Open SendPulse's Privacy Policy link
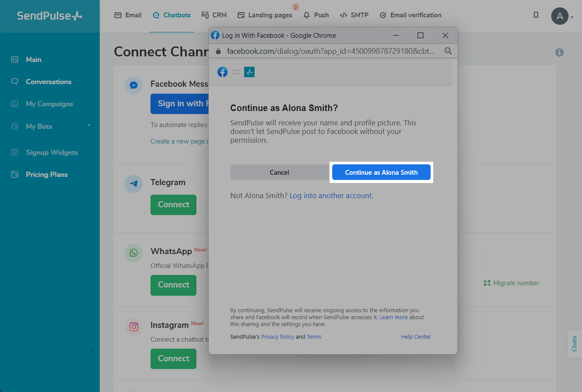The width and height of the screenshot is (582, 392). [x=278, y=337]
